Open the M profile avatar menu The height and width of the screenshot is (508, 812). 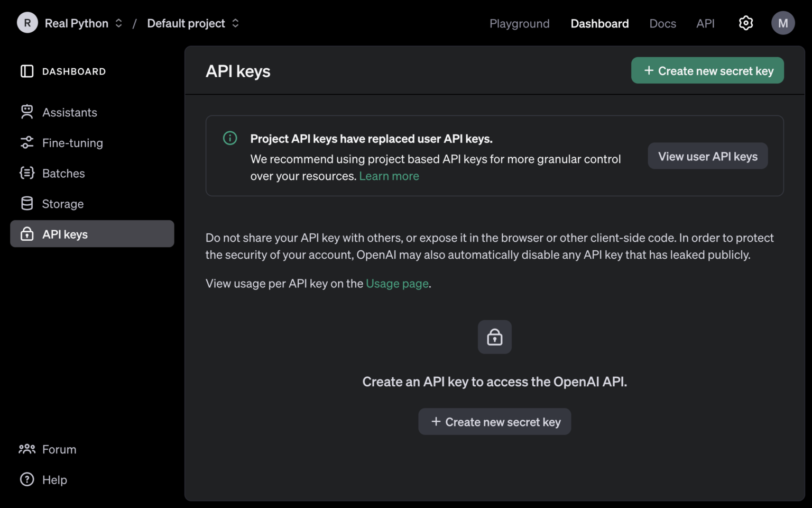pos(783,23)
